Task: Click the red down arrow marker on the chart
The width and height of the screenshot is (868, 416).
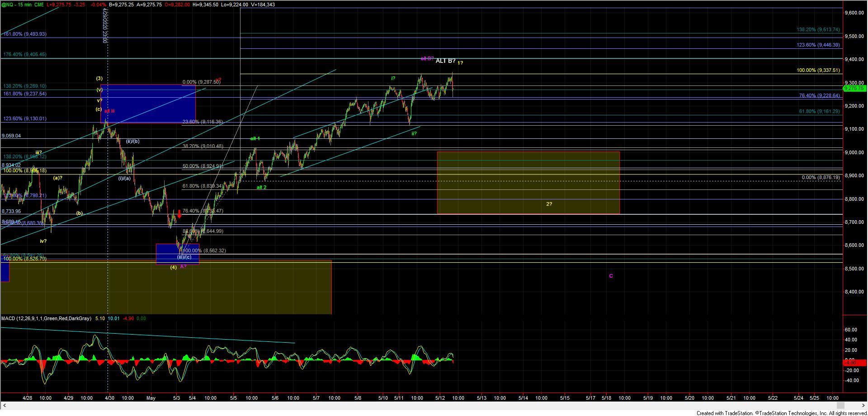Action: coord(179,213)
